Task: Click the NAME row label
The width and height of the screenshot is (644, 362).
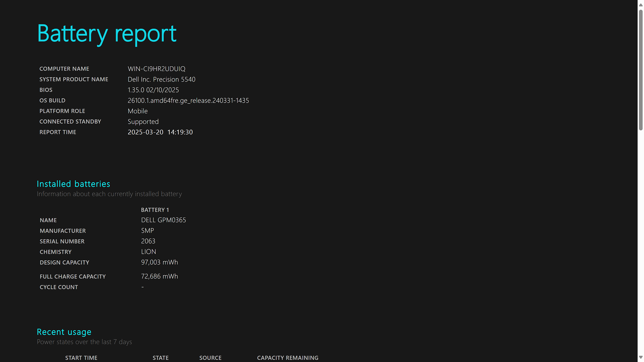Action: (48, 220)
